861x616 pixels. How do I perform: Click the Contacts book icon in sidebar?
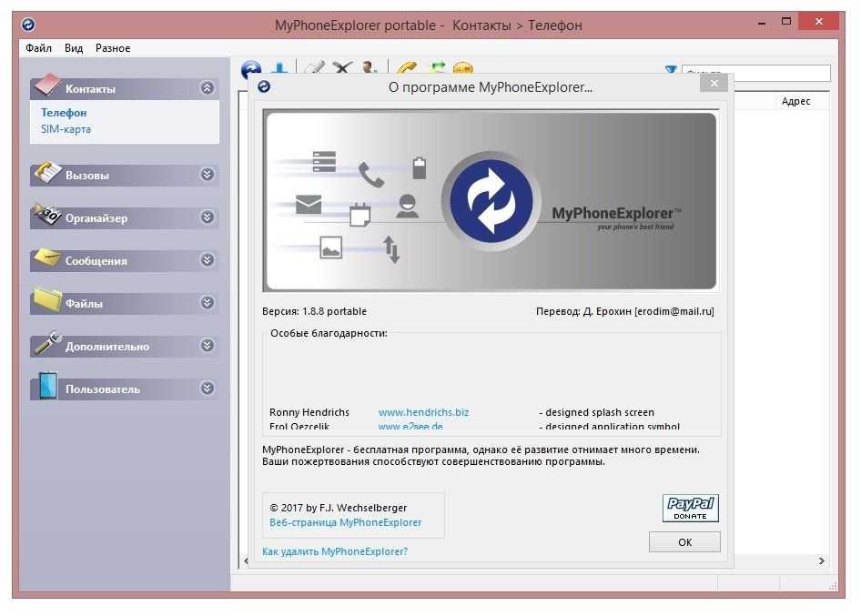coord(46,87)
